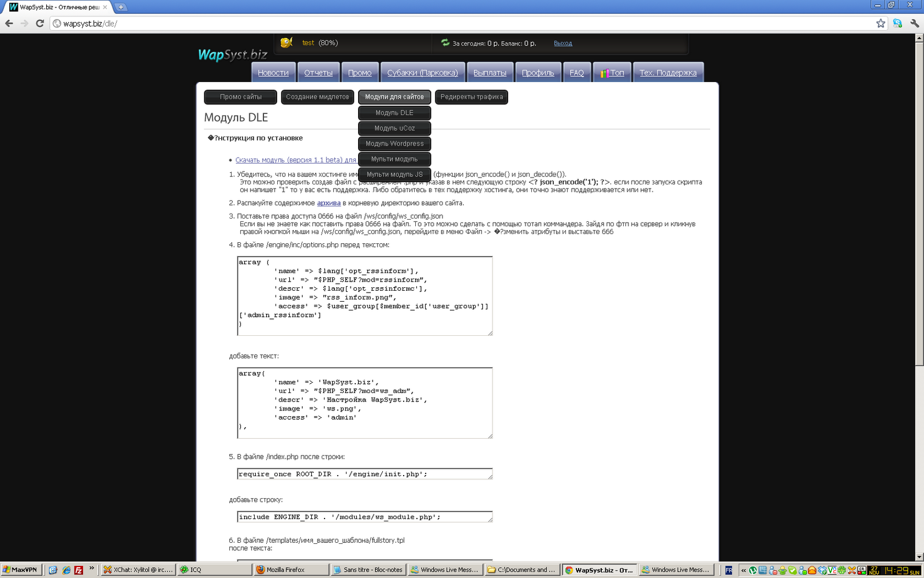
Task: Switch to the ICQ taskbar window
Action: click(215, 570)
